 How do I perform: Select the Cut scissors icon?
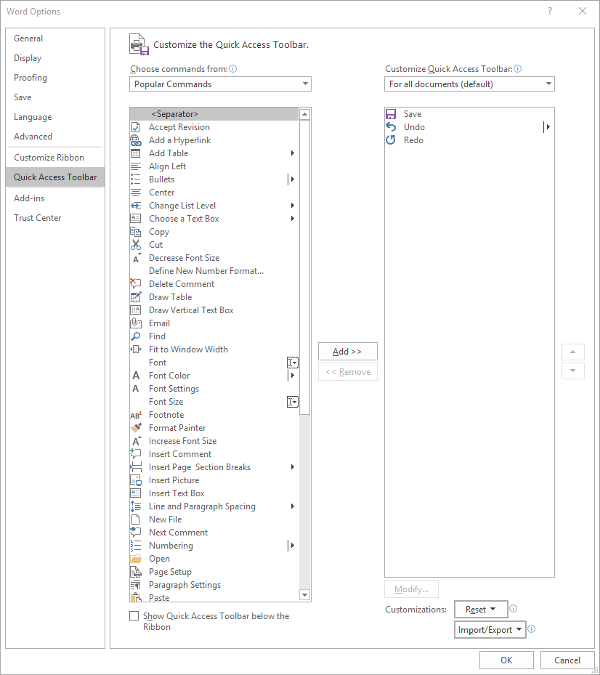[136, 245]
